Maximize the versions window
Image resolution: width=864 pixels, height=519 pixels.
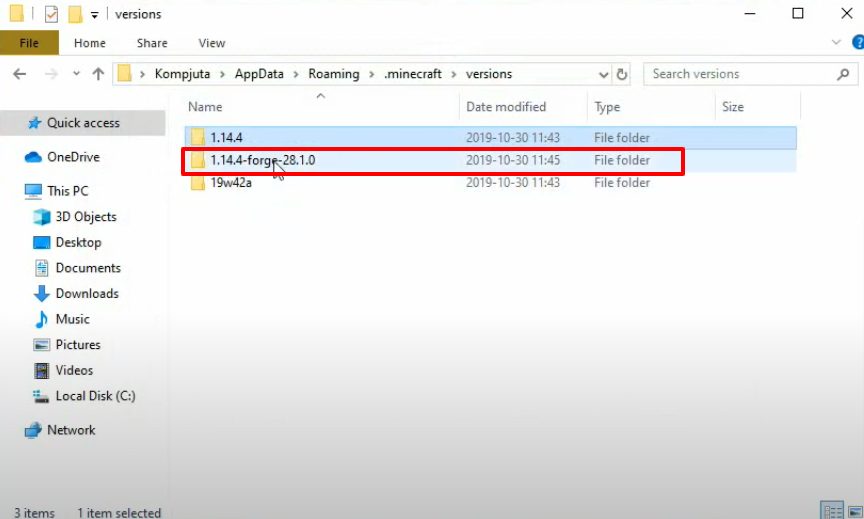(797, 13)
